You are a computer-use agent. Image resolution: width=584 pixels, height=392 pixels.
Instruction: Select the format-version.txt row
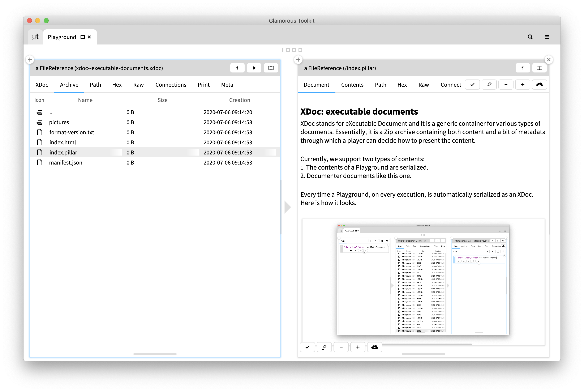coord(155,132)
